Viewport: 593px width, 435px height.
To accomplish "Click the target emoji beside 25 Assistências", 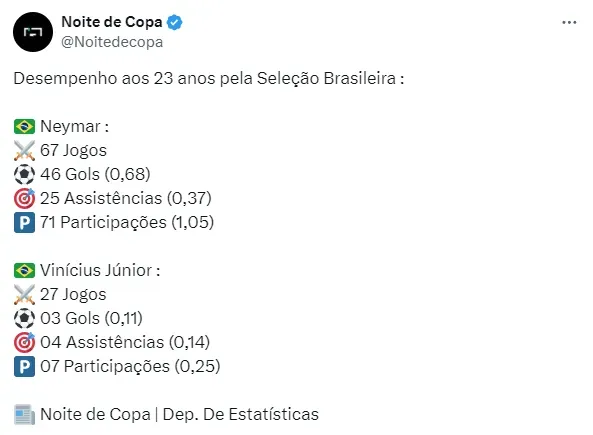I will pyautogui.click(x=24, y=198).
